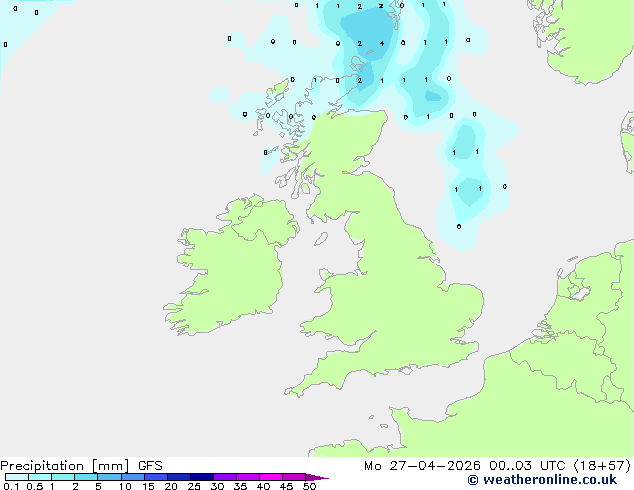This screenshot has width=634, height=490.
Task: Click the legend label '0.1'
Action: pos(11,486)
